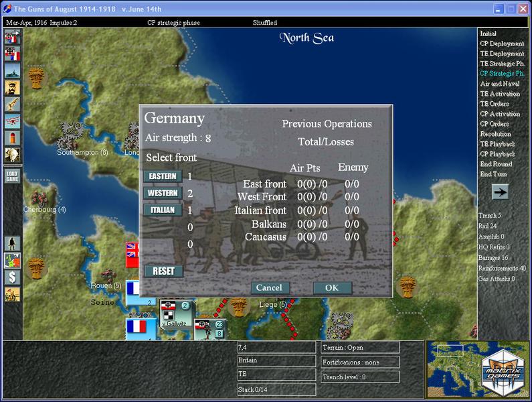Confirm air allocation with OK
532x402 pixels.
(332, 287)
